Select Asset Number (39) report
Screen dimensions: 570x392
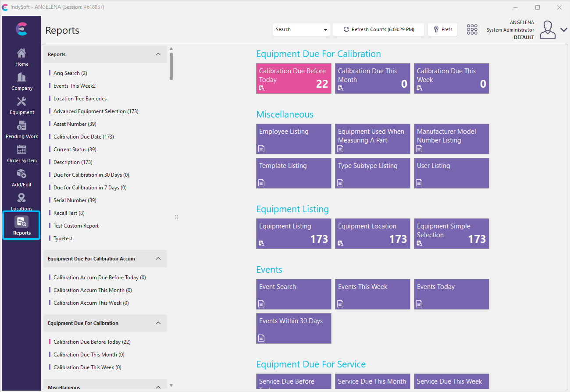coord(75,124)
